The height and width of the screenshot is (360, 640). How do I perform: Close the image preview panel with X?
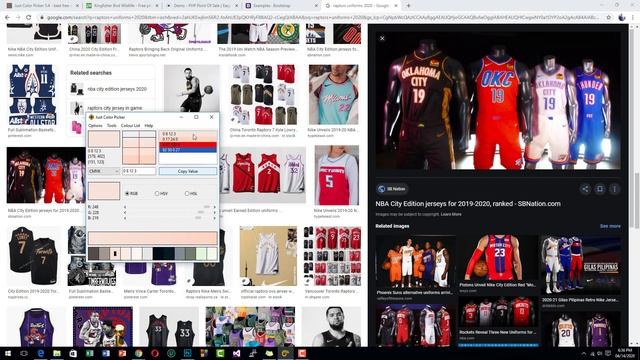tap(382, 38)
